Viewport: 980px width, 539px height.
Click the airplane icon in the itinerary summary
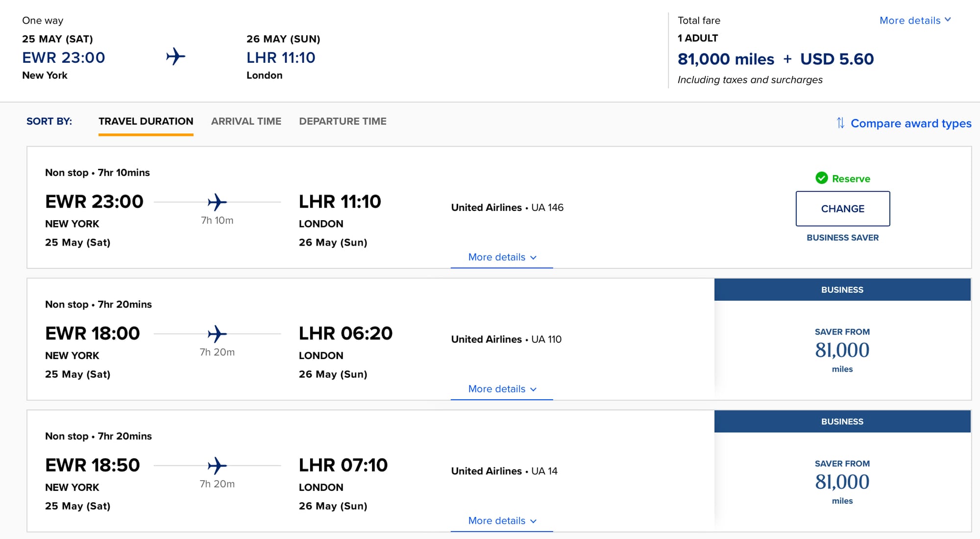click(x=175, y=56)
